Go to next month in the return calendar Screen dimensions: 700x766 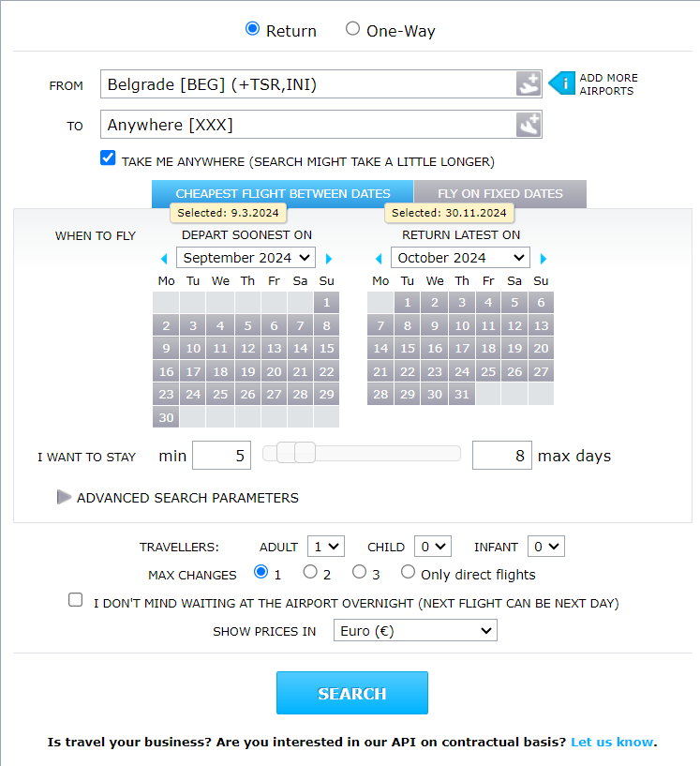tap(544, 259)
